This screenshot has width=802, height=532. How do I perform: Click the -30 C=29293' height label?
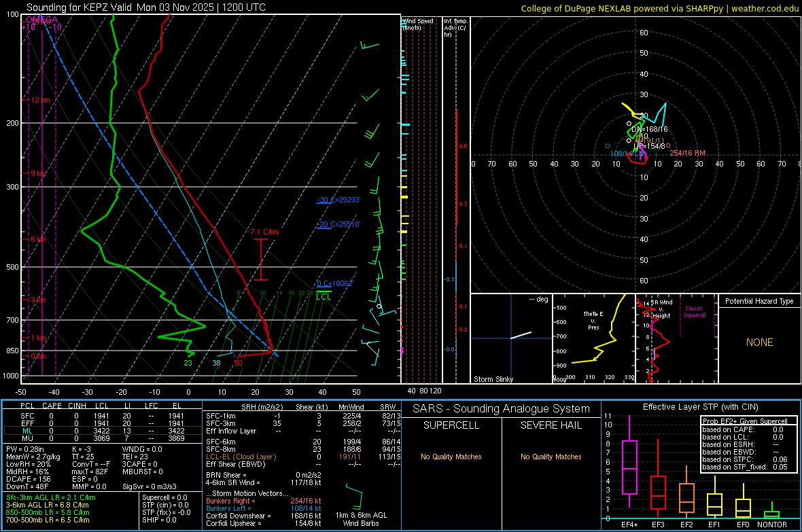[338, 200]
